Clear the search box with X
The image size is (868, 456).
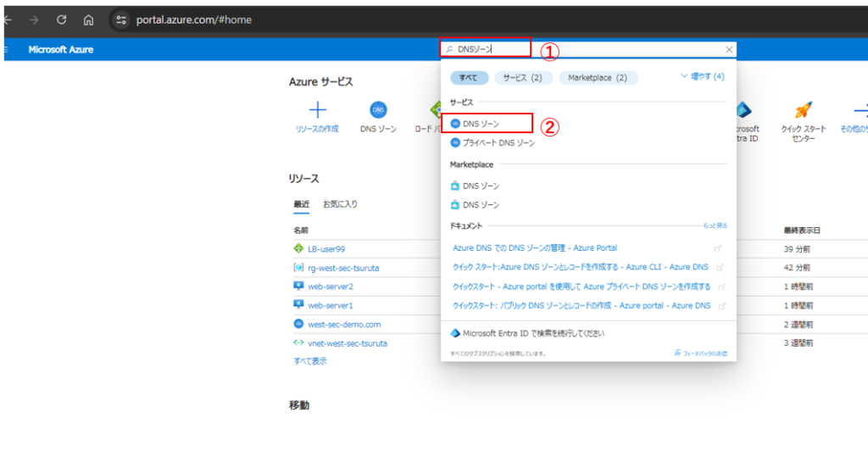click(x=729, y=49)
